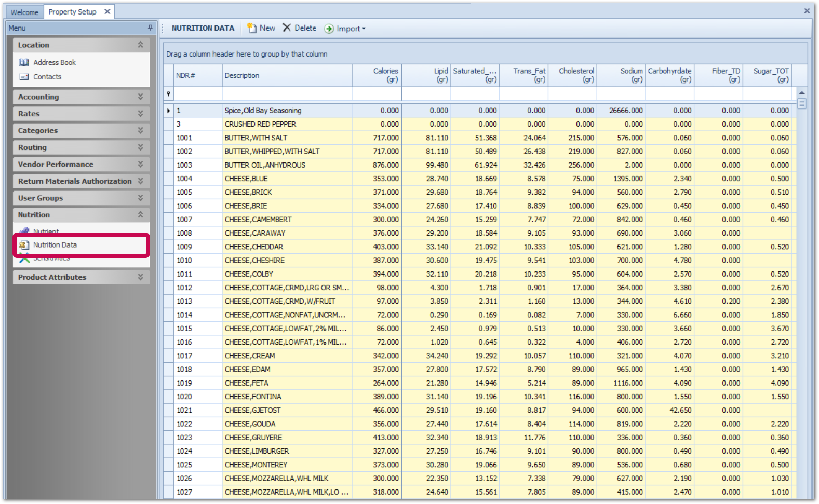Open the Import dropdown arrow
The height and width of the screenshot is (504, 819).
(364, 29)
